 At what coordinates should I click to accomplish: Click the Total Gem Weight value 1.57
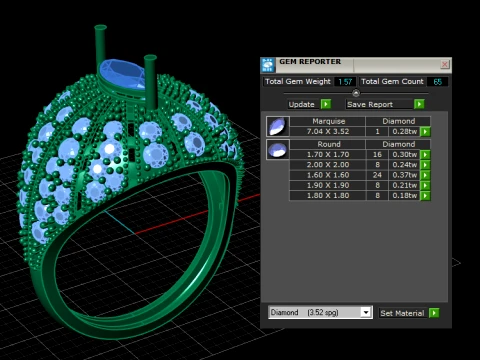[x=345, y=82]
